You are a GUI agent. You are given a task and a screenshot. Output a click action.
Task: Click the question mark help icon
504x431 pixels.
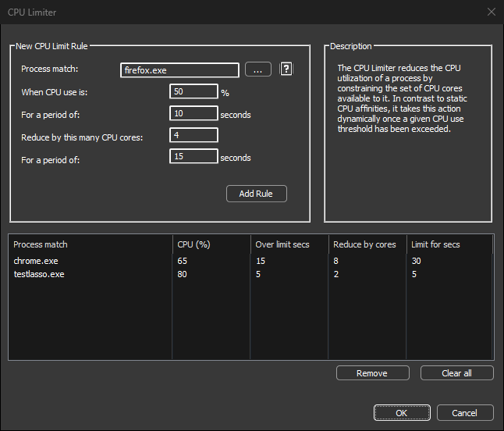point(286,69)
